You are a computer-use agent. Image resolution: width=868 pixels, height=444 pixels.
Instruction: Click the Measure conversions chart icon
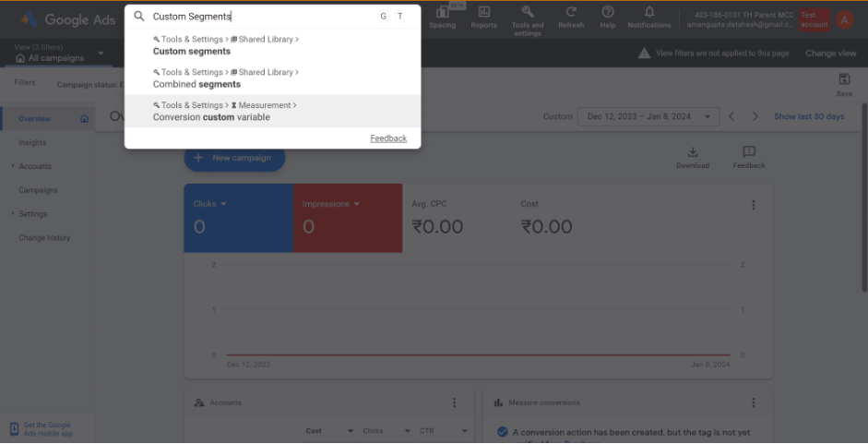[x=498, y=402]
